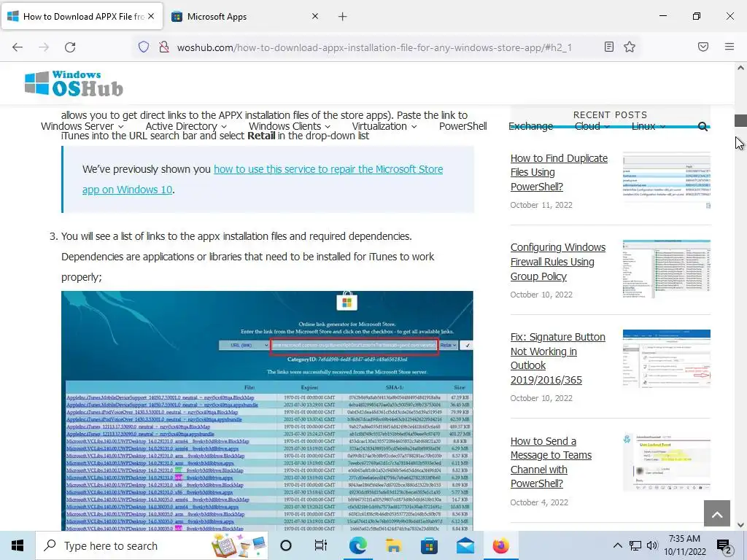Screen dimensions: 747x560
Task: Open link about repairing Microsoft Store app
Action: pyautogui.click(x=263, y=179)
